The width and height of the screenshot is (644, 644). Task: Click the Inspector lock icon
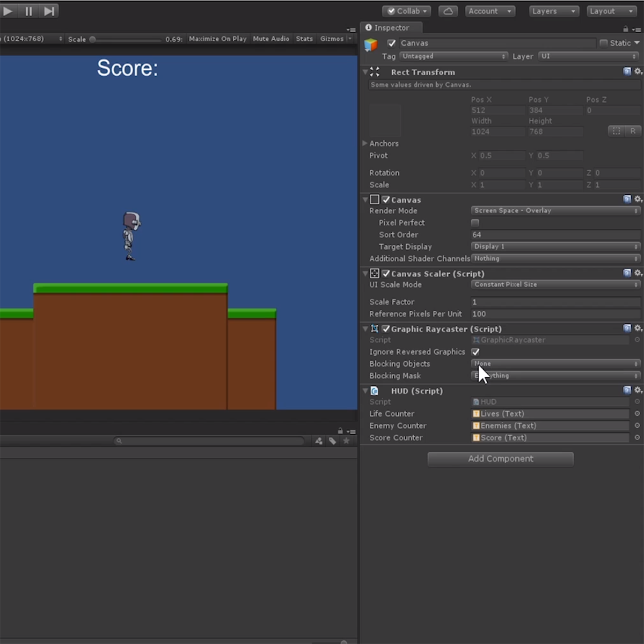click(x=625, y=28)
